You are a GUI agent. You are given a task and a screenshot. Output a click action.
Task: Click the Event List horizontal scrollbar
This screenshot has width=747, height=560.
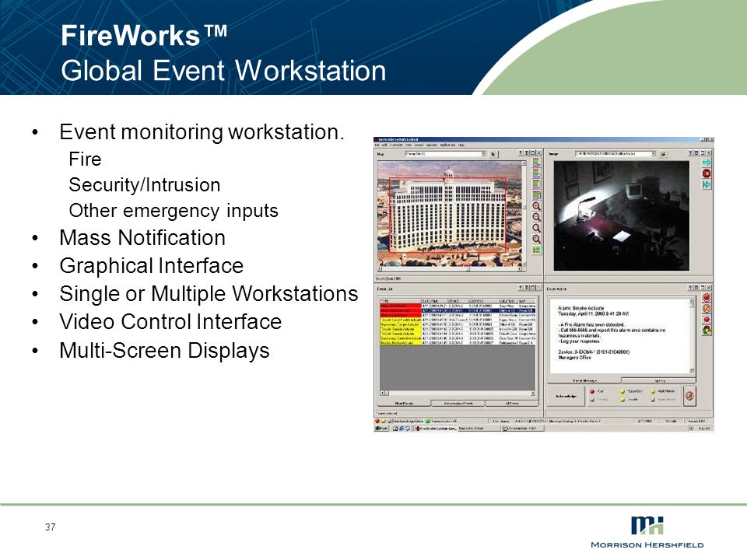click(x=458, y=394)
